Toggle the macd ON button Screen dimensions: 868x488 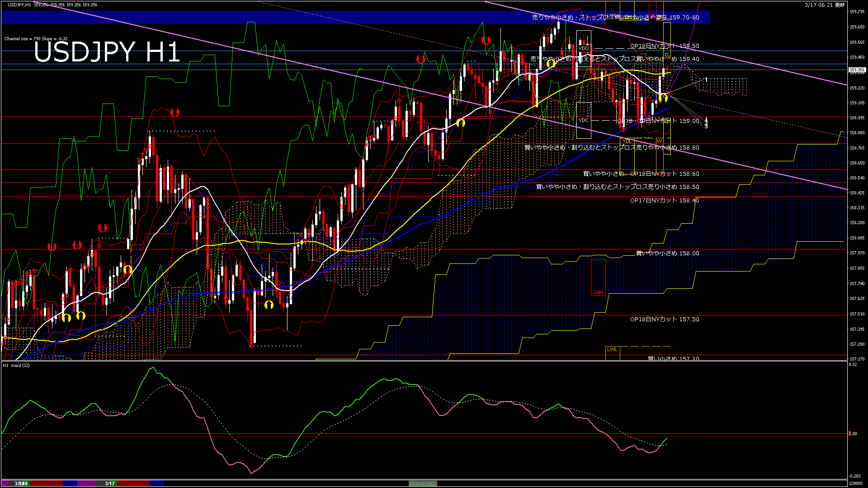(x=423, y=484)
